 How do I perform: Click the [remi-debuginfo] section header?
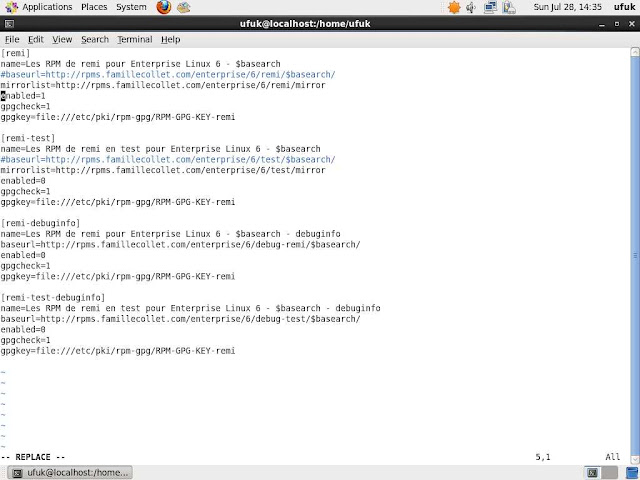pos(40,223)
